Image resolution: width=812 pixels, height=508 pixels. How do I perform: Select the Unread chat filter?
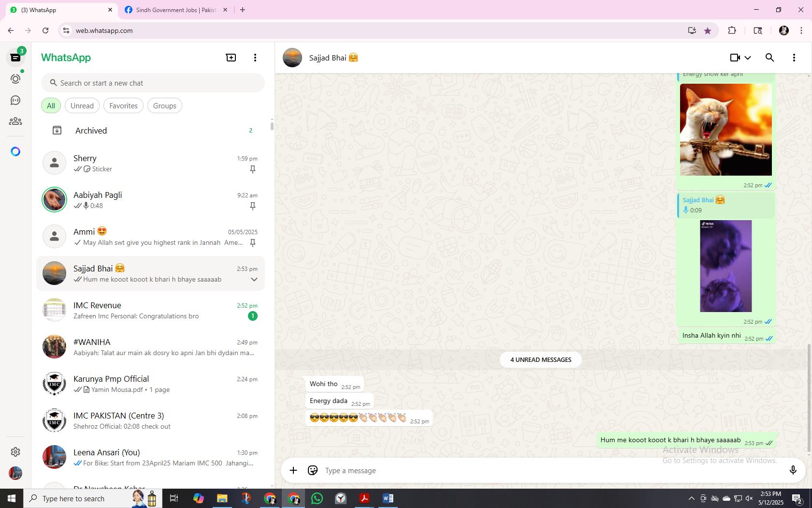point(82,106)
